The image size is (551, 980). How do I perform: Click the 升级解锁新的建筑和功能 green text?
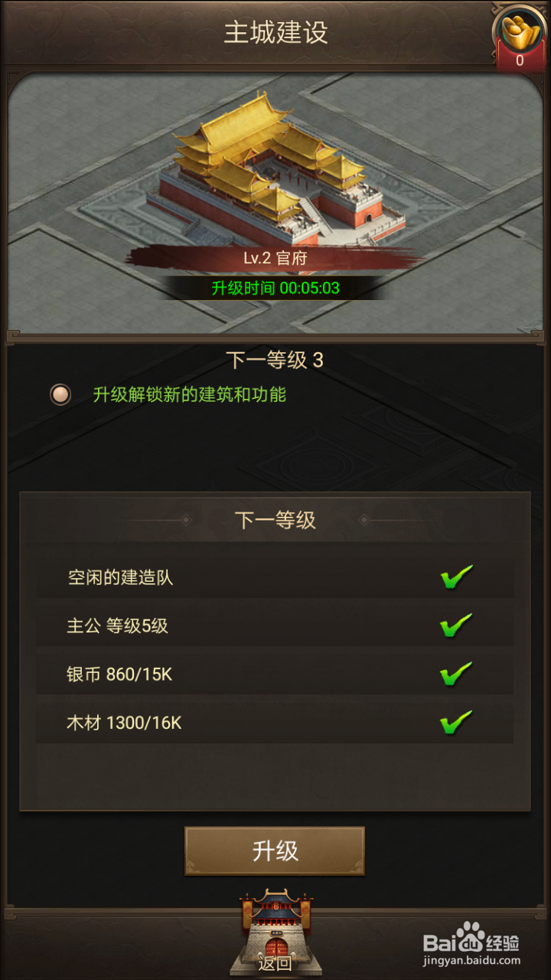[x=190, y=395]
